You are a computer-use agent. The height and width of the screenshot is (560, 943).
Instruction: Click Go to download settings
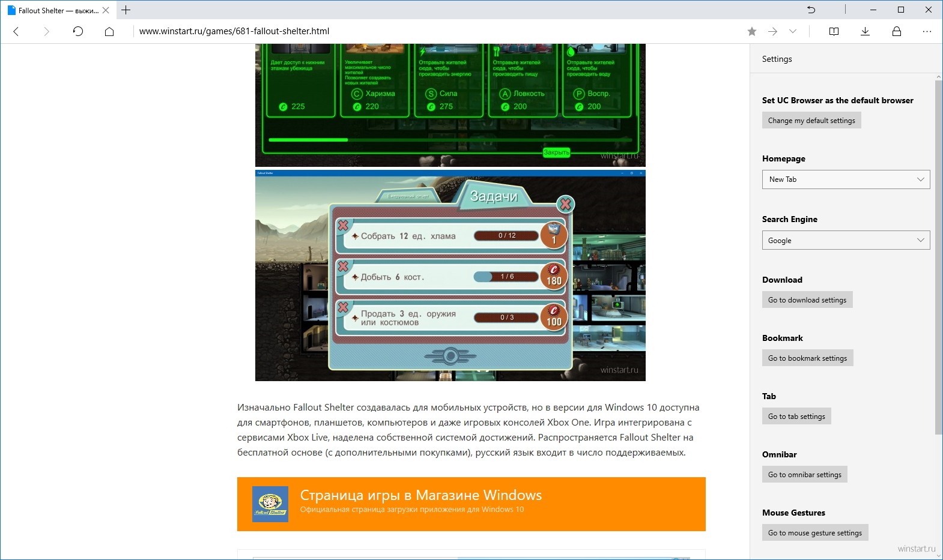pyautogui.click(x=807, y=300)
